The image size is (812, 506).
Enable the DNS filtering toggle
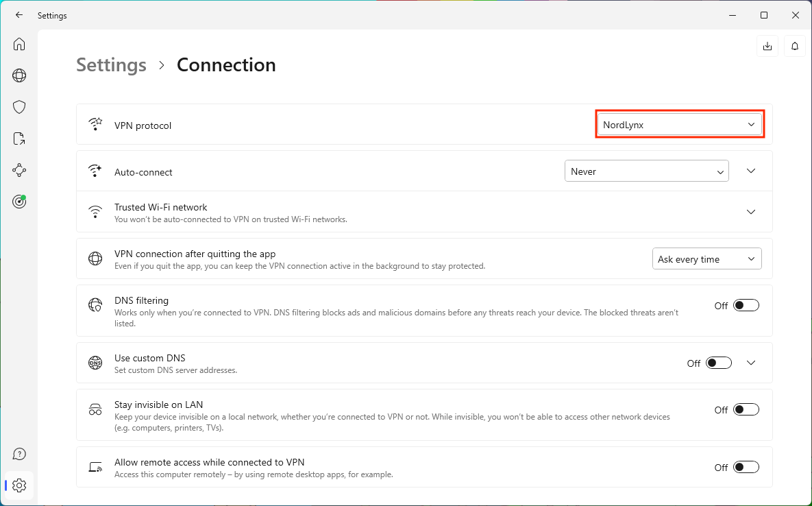click(746, 306)
